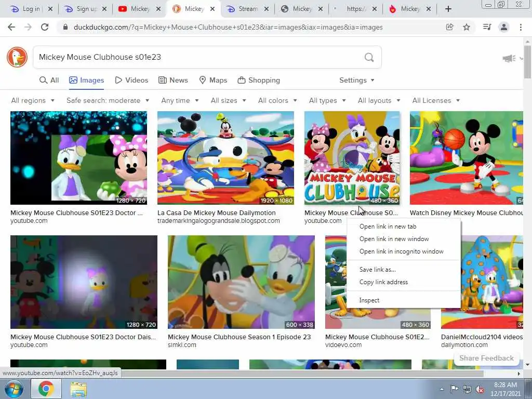Expand the Any time filter
532x399 pixels.
180,100
